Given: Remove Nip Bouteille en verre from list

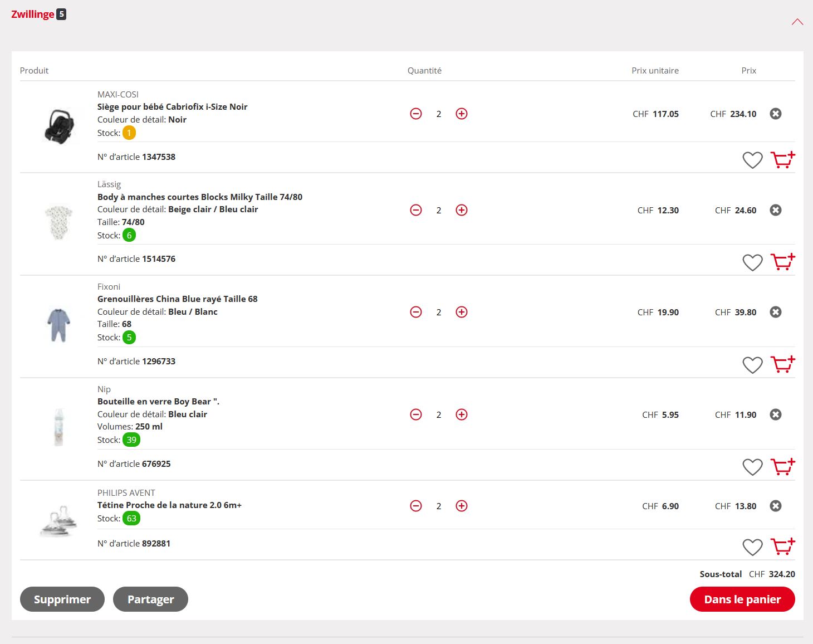Looking at the screenshot, I should (x=776, y=414).
